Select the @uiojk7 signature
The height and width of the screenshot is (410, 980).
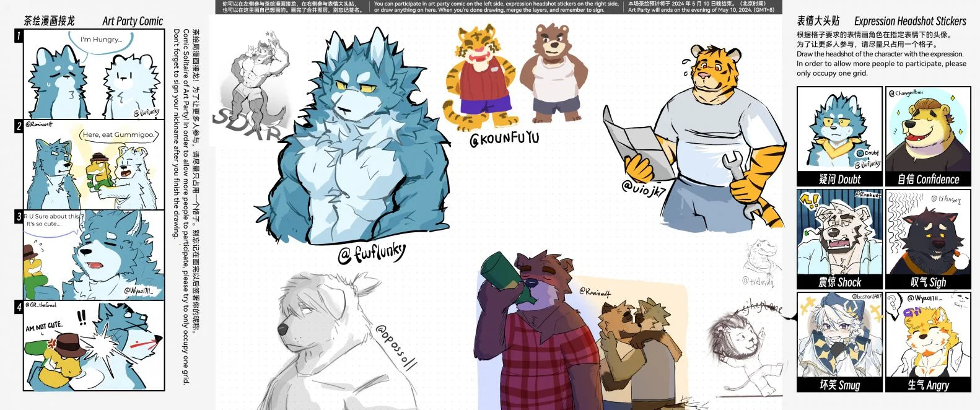644,188
